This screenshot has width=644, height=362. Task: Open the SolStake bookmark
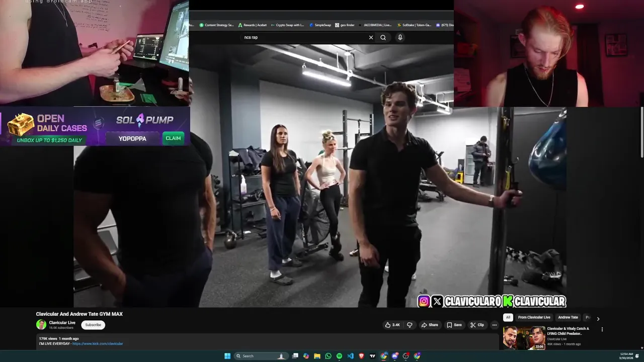pyautogui.click(x=414, y=25)
